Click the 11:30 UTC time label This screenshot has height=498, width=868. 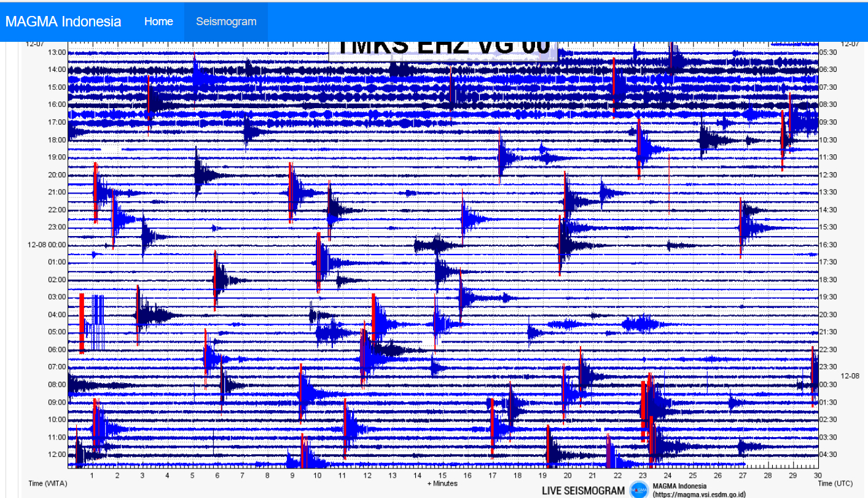click(x=829, y=157)
